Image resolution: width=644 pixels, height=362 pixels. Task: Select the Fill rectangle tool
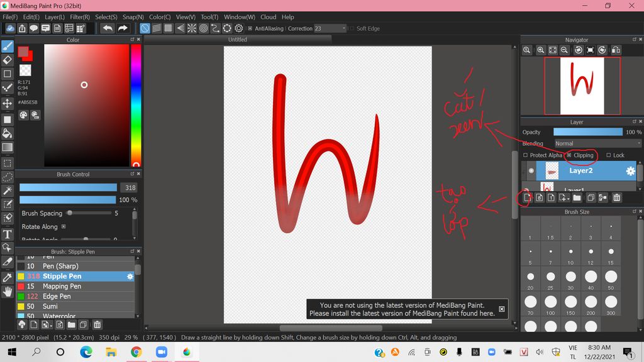[8, 119]
